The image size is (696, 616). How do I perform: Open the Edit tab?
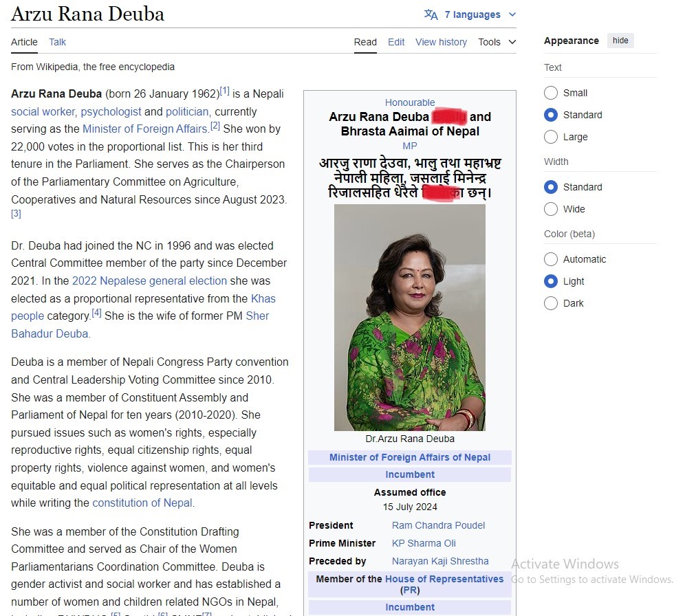[396, 42]
